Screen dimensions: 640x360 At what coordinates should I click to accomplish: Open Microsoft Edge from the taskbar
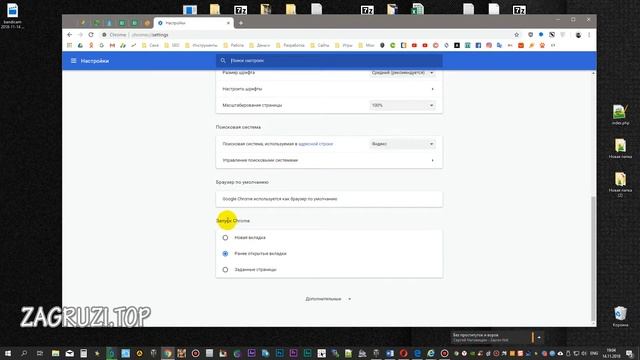[417, 353]
